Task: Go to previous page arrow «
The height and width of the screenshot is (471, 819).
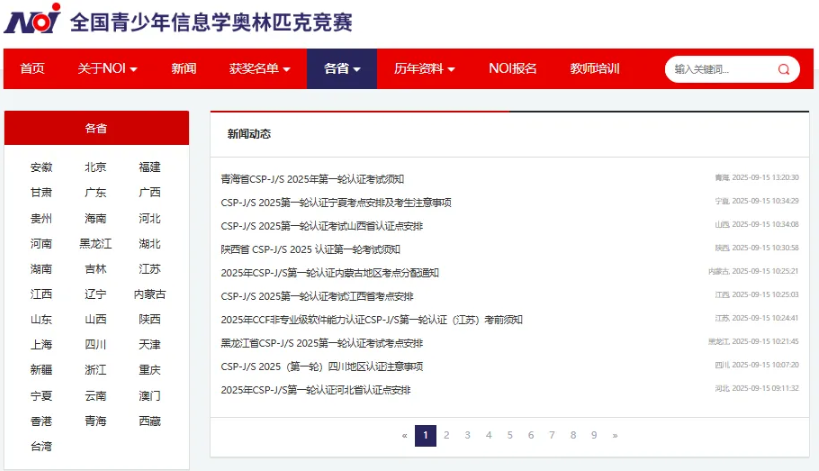Action: point(404,435)
